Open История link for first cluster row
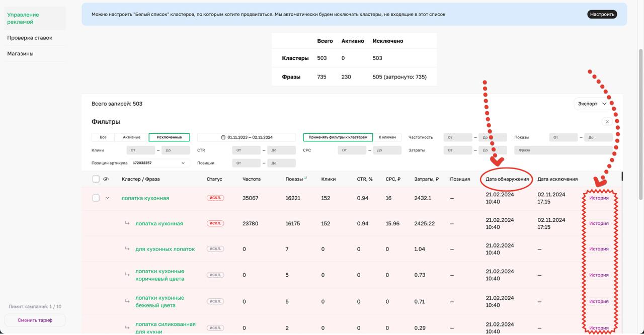644x335 pixels. (599, 198)
